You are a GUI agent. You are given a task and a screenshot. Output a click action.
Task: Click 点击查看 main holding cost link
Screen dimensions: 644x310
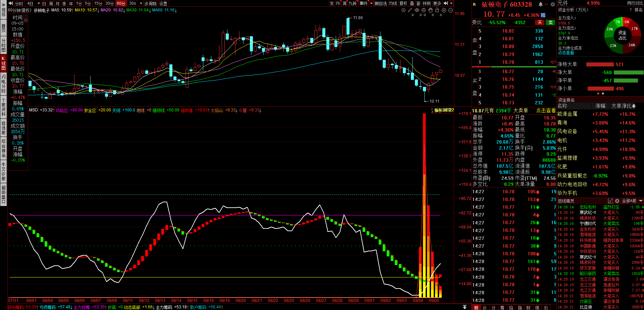(566, 53)
